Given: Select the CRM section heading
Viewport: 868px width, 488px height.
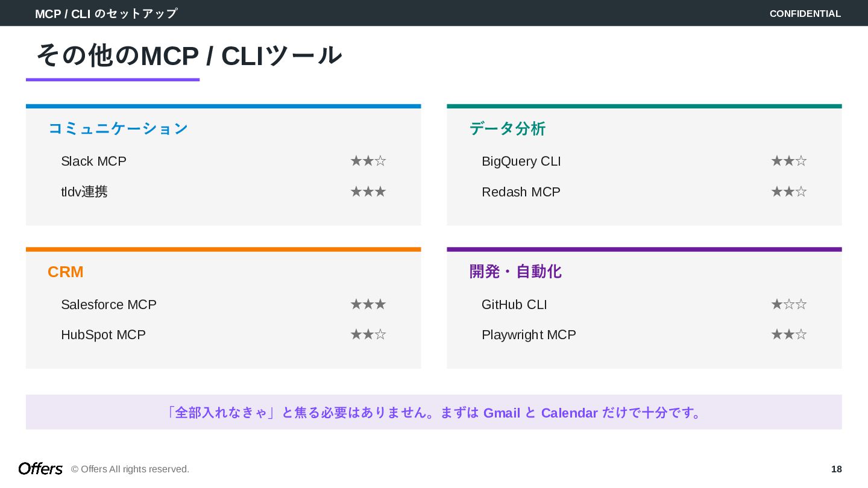Looking at the screenshot, I should click(66, 272).
